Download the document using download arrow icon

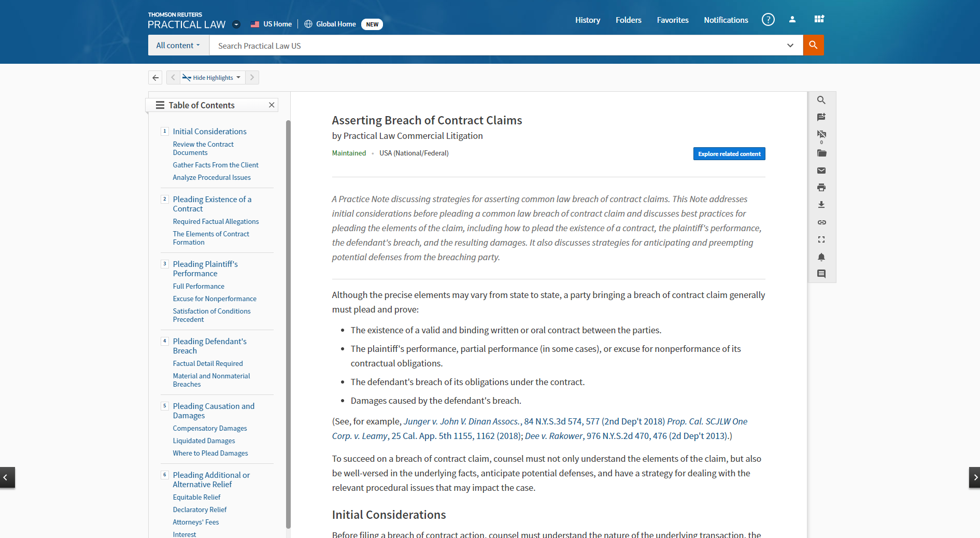point(821,205)
